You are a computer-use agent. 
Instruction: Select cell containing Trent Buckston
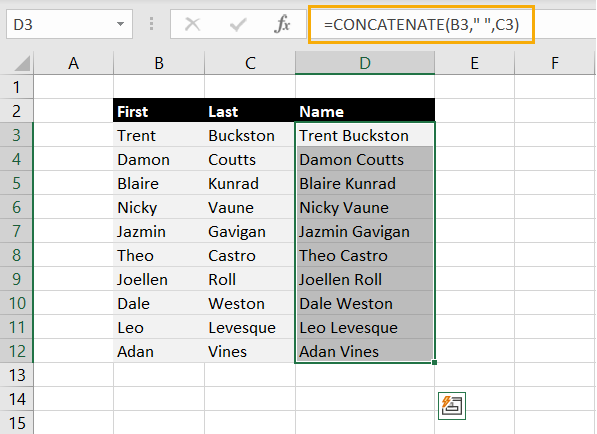[x=365, y=135]
